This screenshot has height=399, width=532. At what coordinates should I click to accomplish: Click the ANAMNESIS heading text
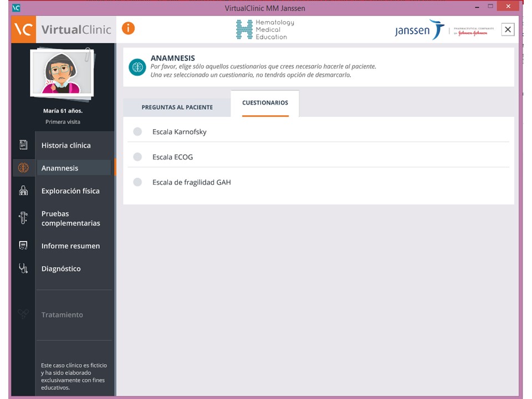coord(173,58)
